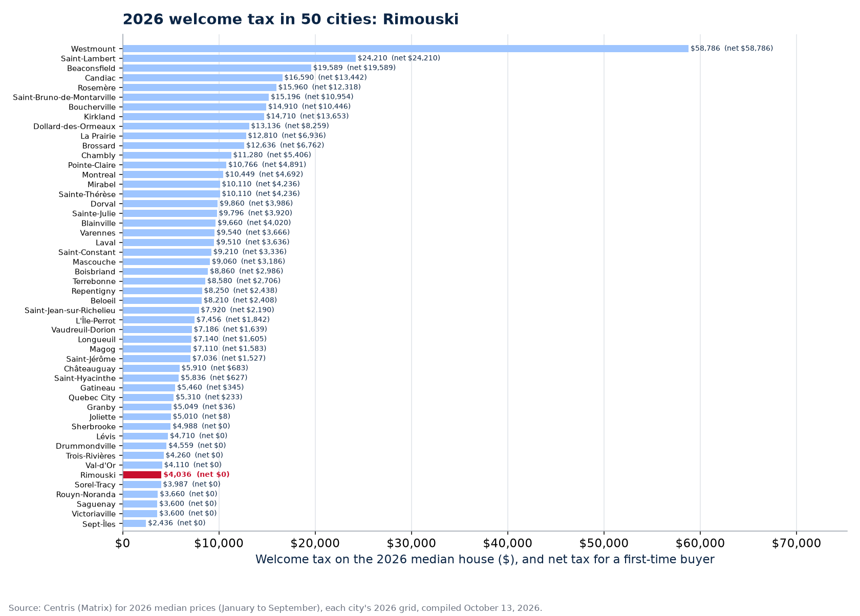
Task: Click the '$58,786 (net $58,786)' value label
Action: 732,49
